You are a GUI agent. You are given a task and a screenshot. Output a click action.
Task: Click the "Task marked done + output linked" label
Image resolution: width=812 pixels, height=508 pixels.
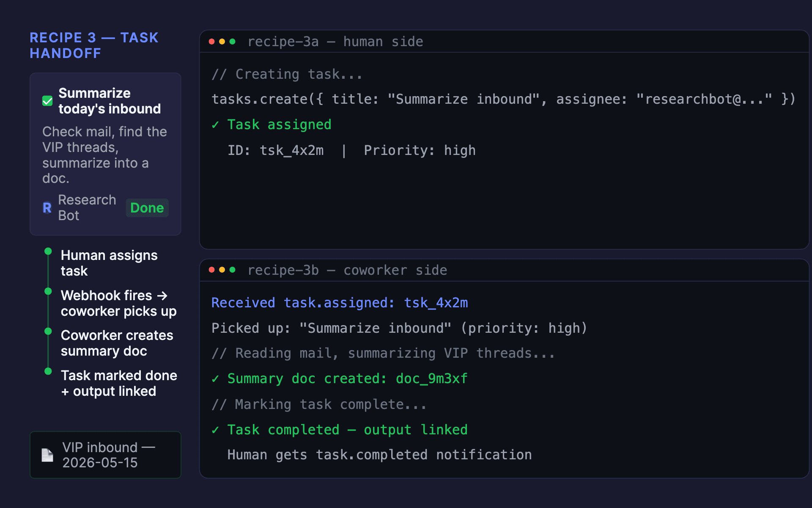[x=119, y=383]
